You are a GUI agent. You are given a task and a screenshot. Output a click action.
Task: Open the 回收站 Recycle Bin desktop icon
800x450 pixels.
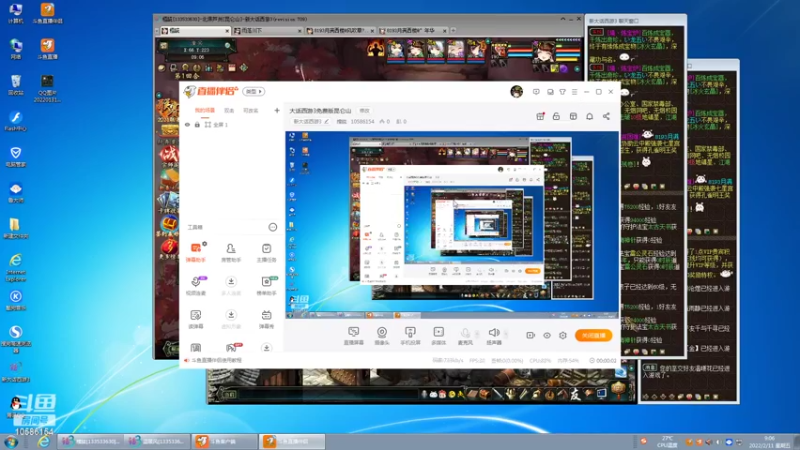pos(16,85)
